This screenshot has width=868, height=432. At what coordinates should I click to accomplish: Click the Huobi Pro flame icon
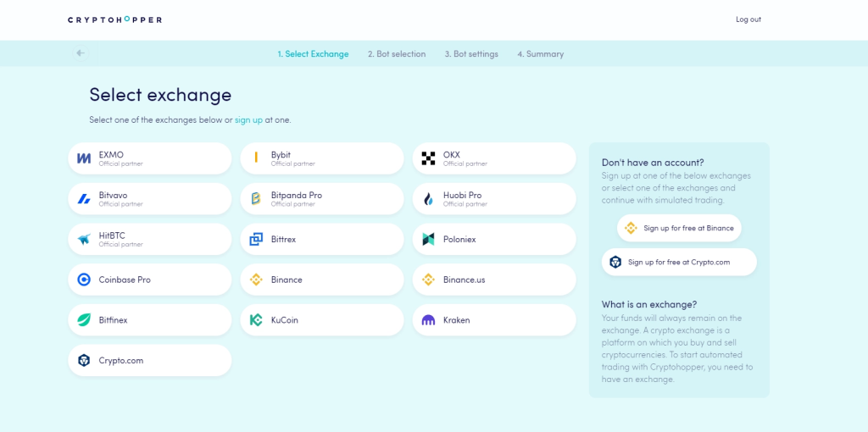tap(428, 198)
